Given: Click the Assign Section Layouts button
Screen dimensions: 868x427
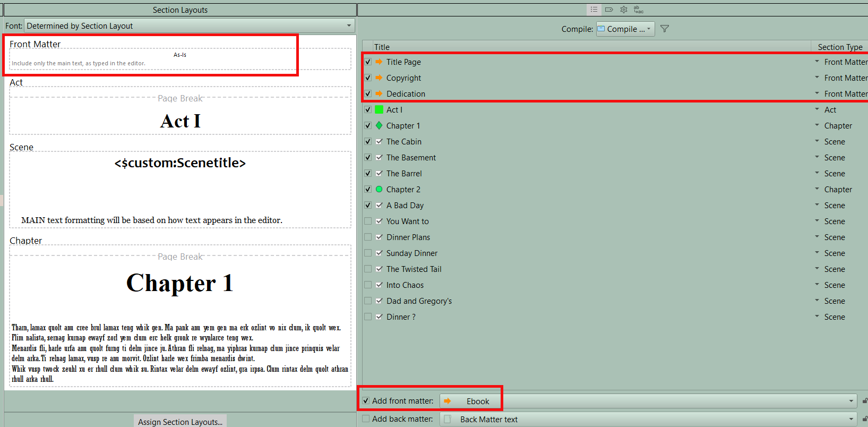Looking at the screenshot, I should pos(180,422).
